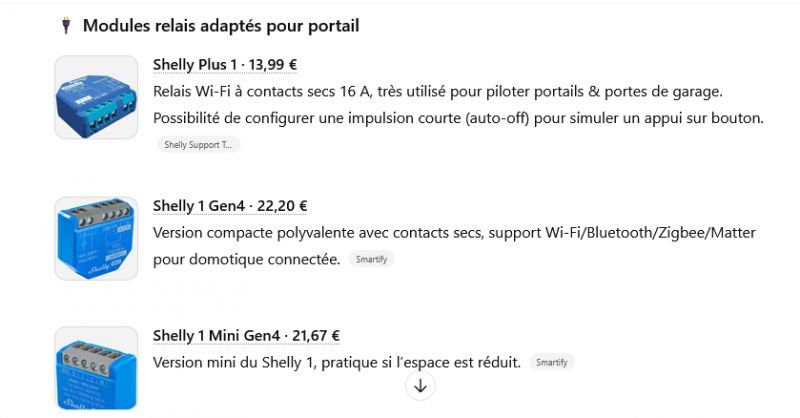Click the 'Version mini du Shelly 1' description
The image size is (800, 418).
pyautogui.click(x=337, y=362)
